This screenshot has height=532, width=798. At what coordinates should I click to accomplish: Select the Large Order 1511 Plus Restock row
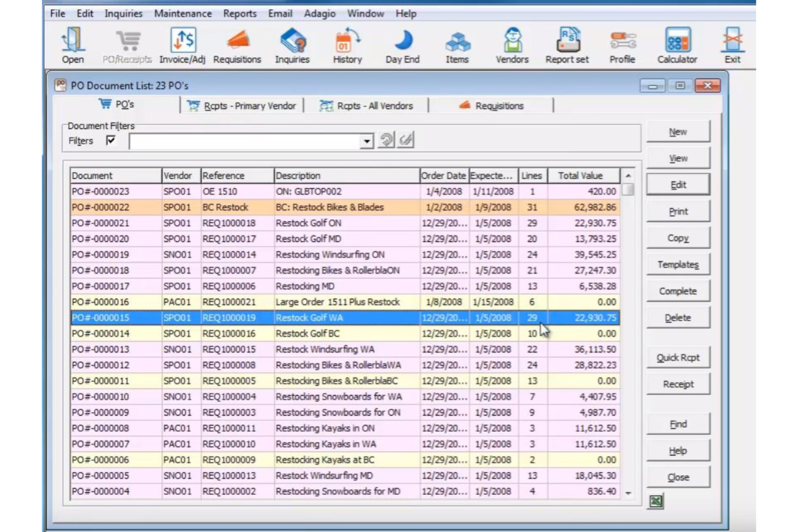point(345,302)
